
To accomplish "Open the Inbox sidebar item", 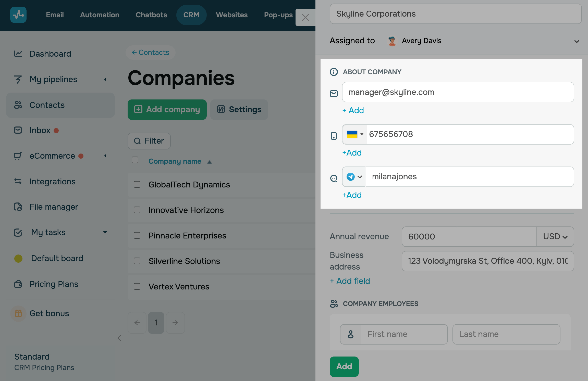I will coord(40,130).
